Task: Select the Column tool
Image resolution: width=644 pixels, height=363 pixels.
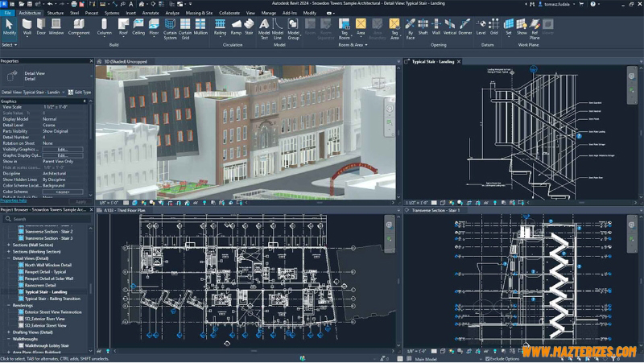Action: (x=105, y=27)
